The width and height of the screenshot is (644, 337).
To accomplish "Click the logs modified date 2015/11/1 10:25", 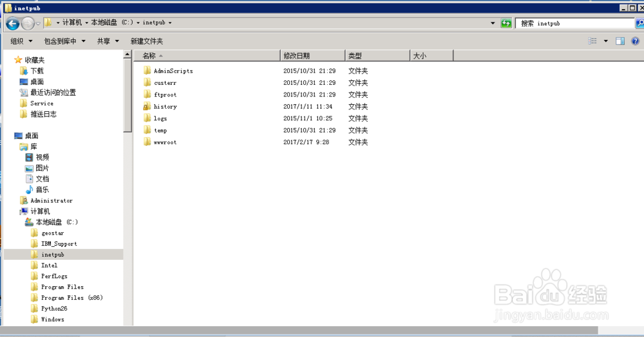I will click(308, 118).
